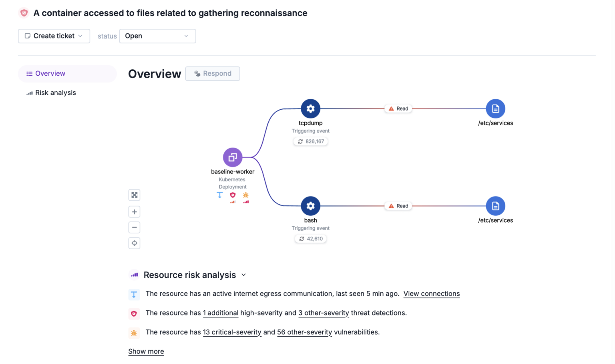
Task: Select the bash process gear icon
Action: point(310,206)
